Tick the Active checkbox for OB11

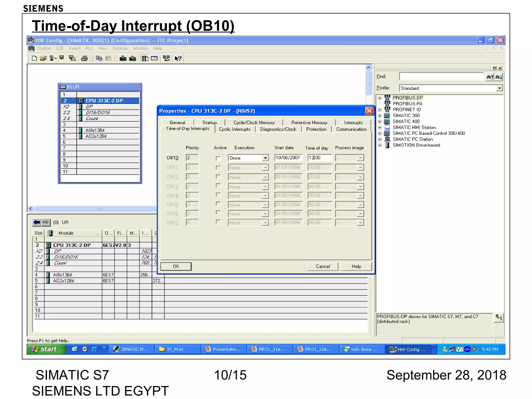(x=218, y=168)
